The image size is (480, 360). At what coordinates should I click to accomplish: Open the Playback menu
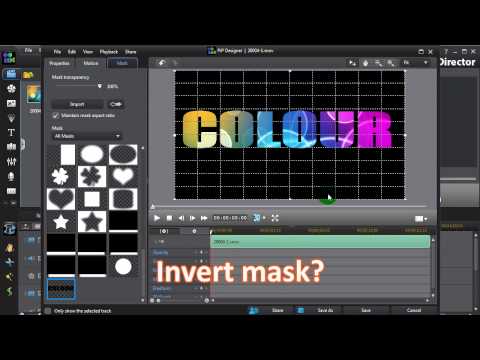tap(109, 52)
